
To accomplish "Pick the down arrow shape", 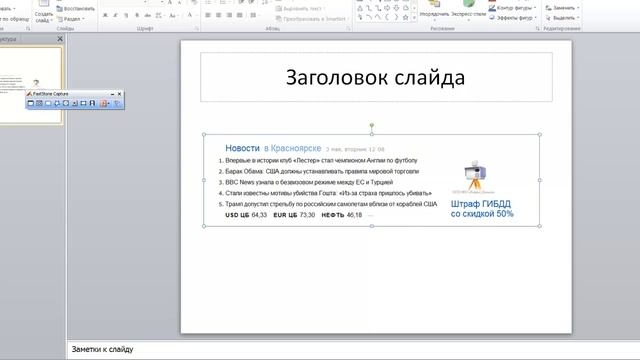I will (396, 8).
